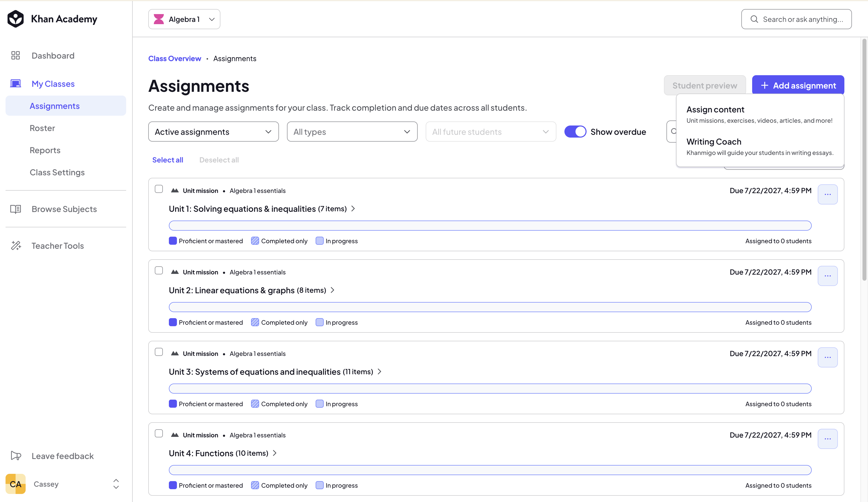Open the Active assignments filter dropdown
868x502 pixels.
pyautogui.click(x=214, y=132)
